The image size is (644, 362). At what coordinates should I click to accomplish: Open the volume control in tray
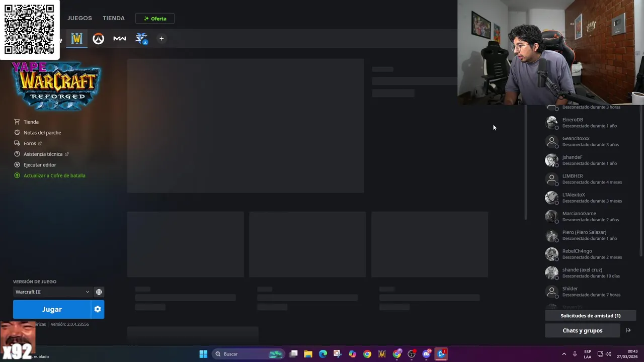[609, 354]
